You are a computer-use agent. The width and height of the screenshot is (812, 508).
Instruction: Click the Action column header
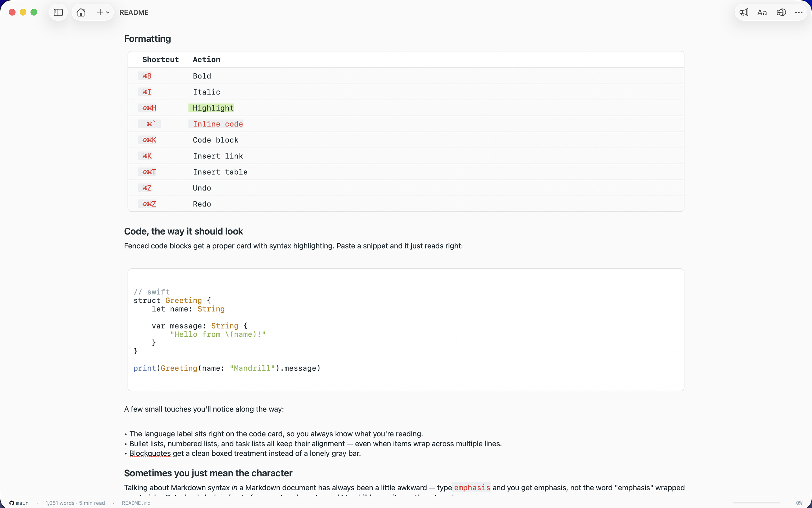(x=206, y=60)
